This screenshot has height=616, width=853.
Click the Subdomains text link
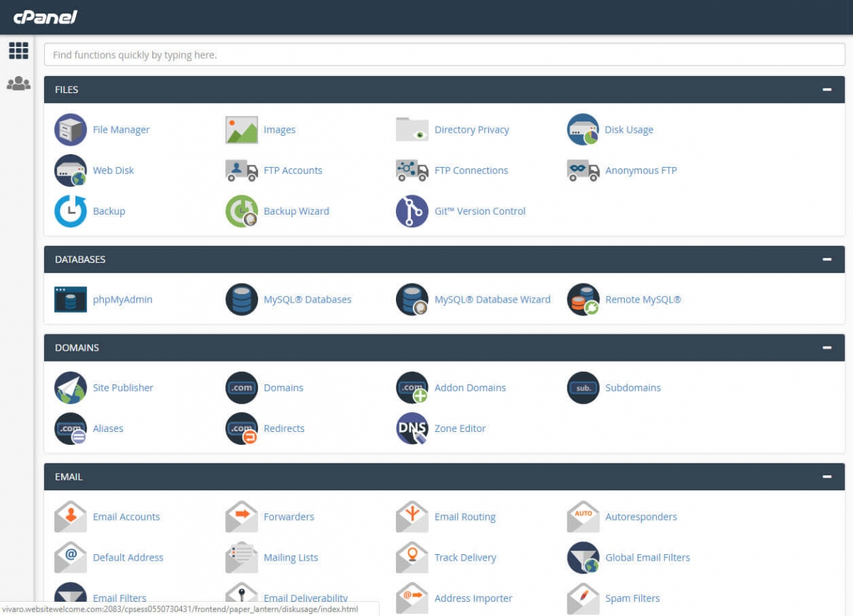(633, 388)
